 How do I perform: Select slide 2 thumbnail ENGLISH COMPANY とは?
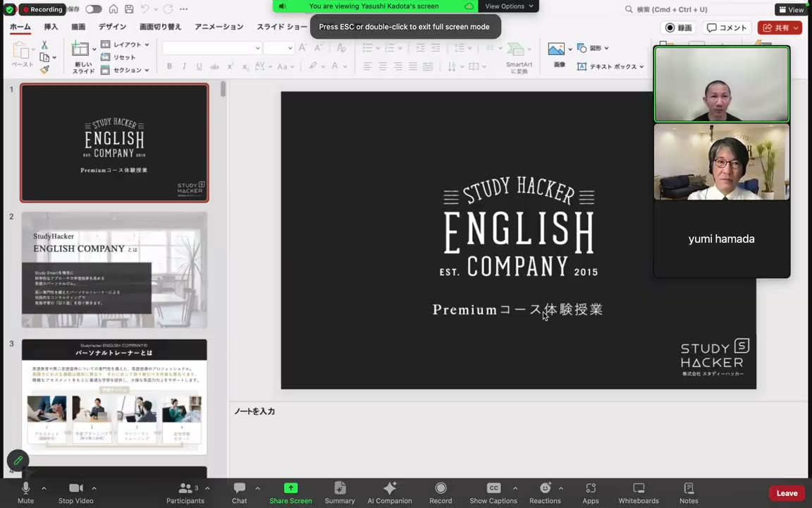(x=114, y=270)
